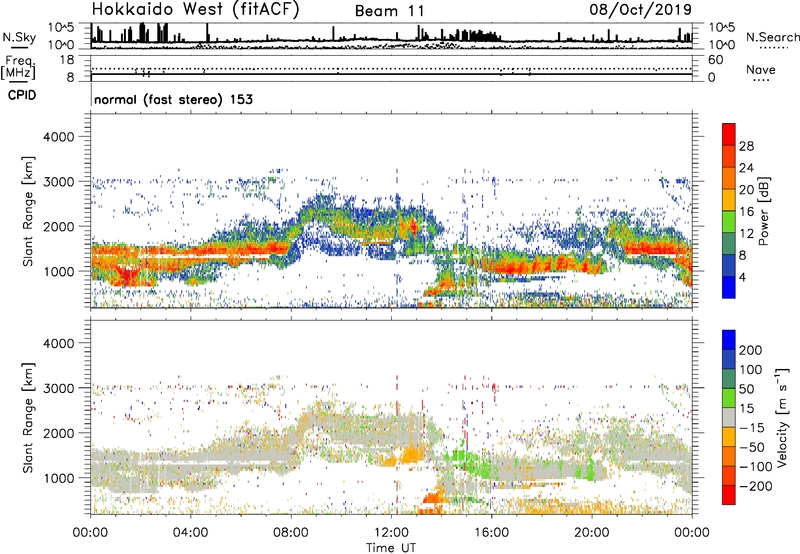Click the green segment of the velocity color bar
Screen dimensions: 800x554
tap(729, 398)
